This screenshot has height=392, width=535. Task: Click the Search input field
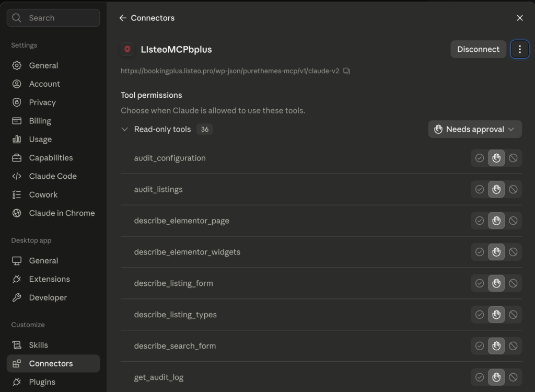pos(53,18)
